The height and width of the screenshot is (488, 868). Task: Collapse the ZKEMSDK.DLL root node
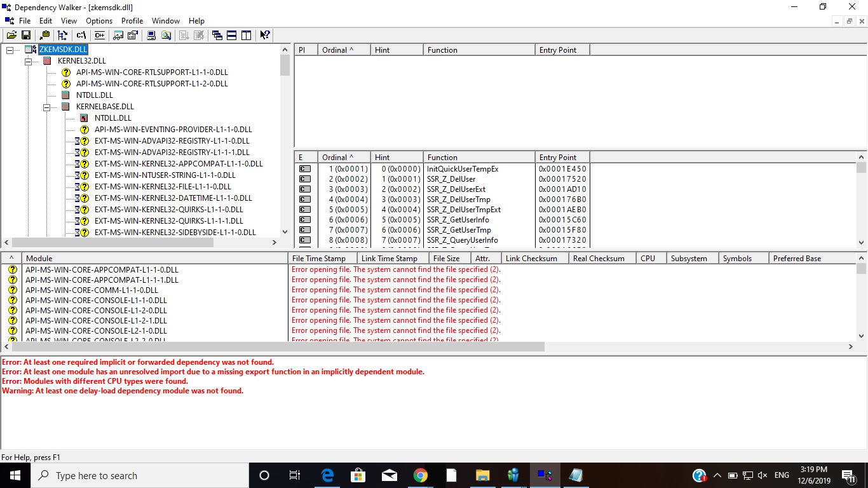pyautogui.click(x=10, y=50)
